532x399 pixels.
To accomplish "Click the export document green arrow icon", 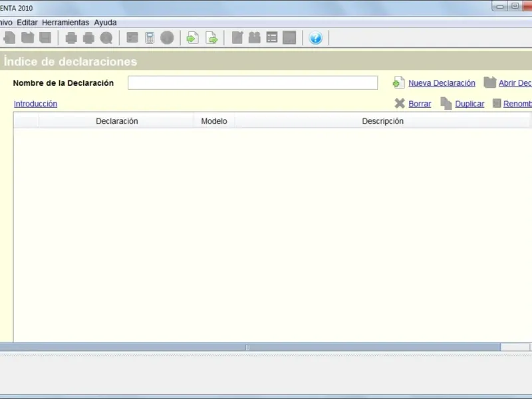I will 211,38.
